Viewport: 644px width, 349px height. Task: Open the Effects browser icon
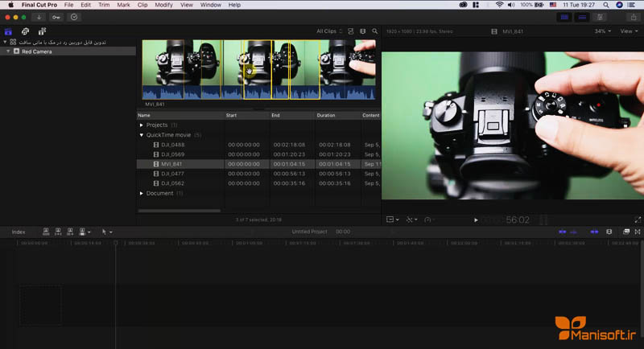pyautogui.click(x=626, y=232)
